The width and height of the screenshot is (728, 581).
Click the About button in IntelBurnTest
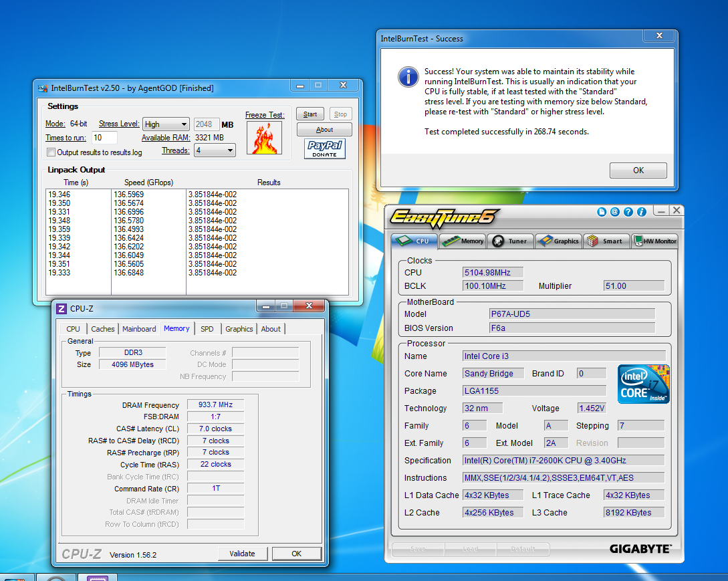pyautogui.click(x=324, y=130)
